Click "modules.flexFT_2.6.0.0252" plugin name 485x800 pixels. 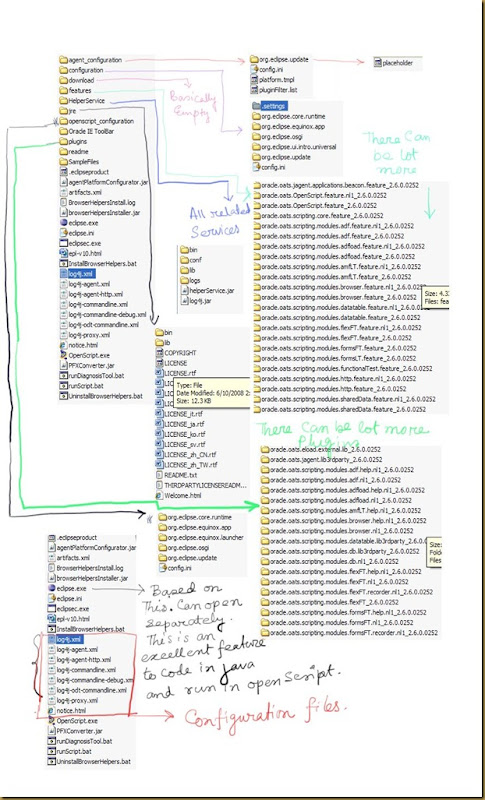point(334,603)
